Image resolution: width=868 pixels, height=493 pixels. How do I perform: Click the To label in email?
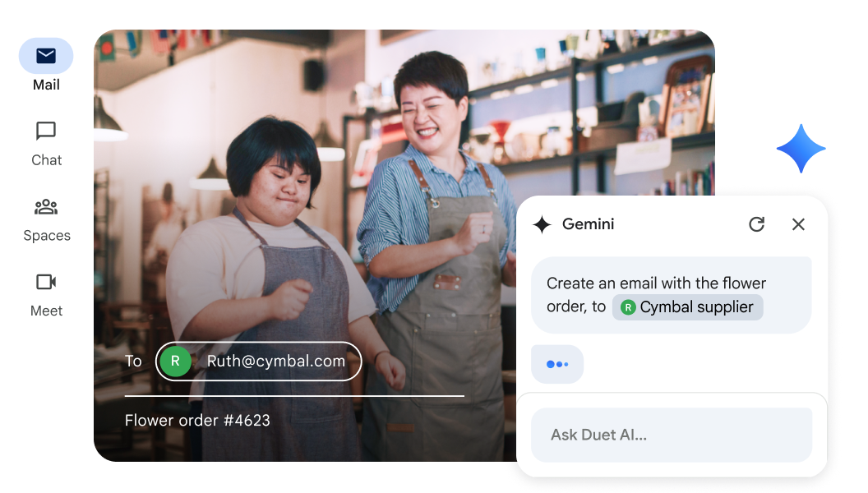(133, 362)
